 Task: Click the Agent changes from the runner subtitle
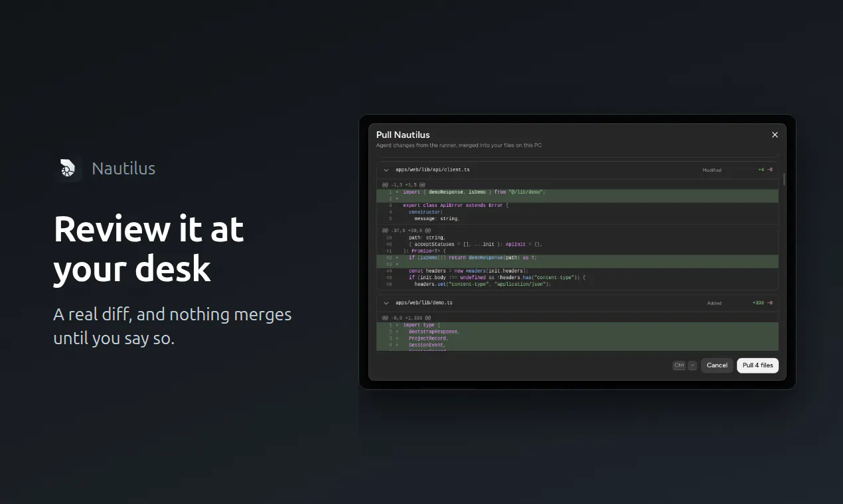(x=459, y=145)
